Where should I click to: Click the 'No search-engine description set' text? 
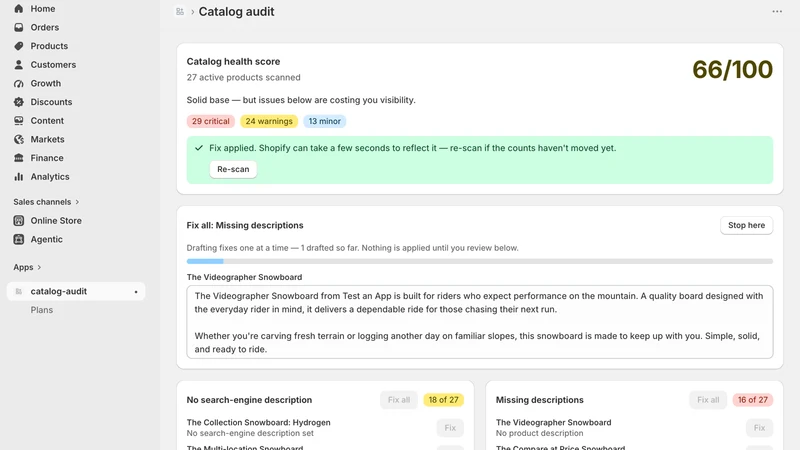click(250, 433)
